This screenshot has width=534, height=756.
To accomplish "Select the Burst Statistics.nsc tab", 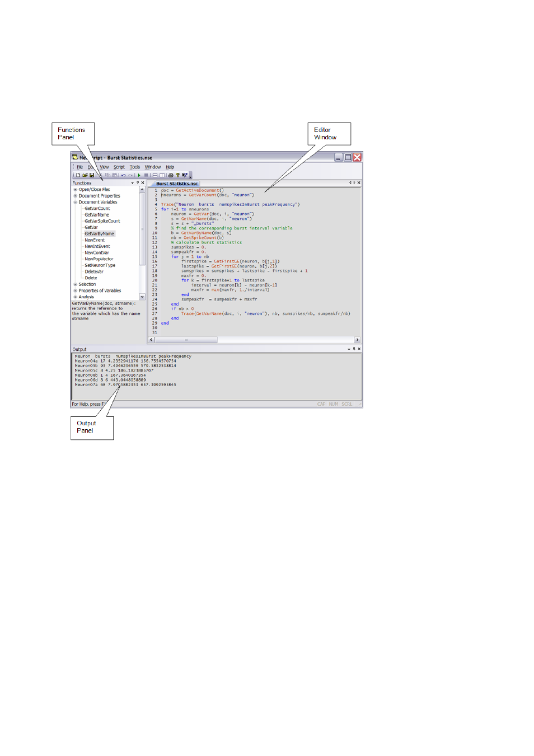I will pyautogui.click(x=176, y=184).
